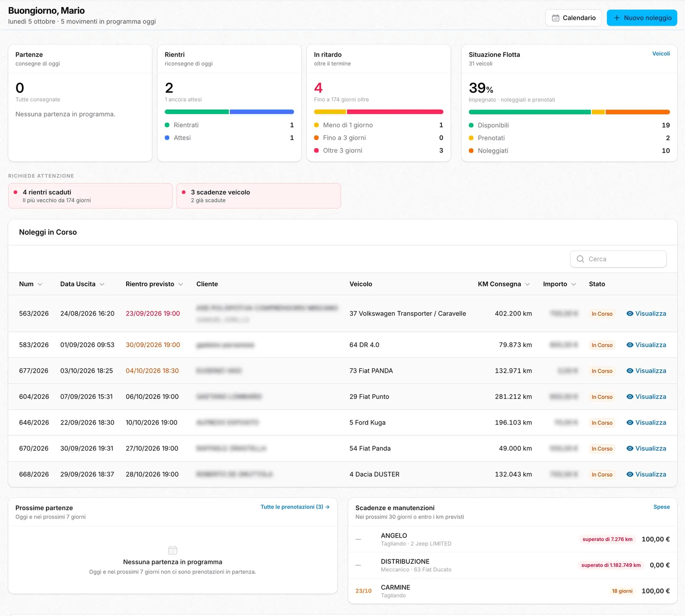Click the eye icon for rental 604/2026
The width and height of the screenshot is (685, 616).
click(630, 397)
